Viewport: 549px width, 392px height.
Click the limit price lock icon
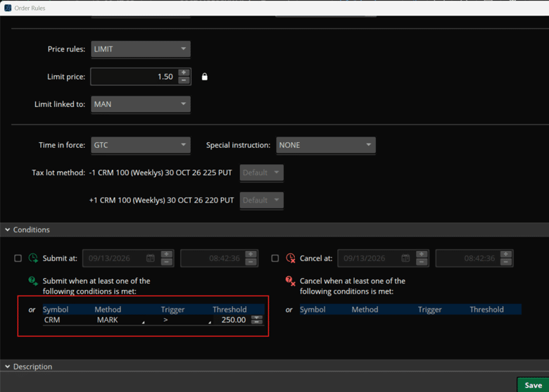click(205, 77)
